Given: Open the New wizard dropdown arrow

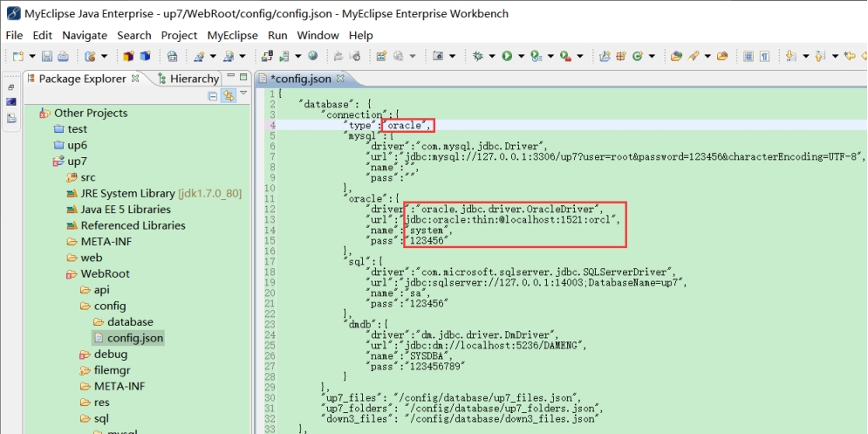Looking at the screenshot, I should coord(32,56).
